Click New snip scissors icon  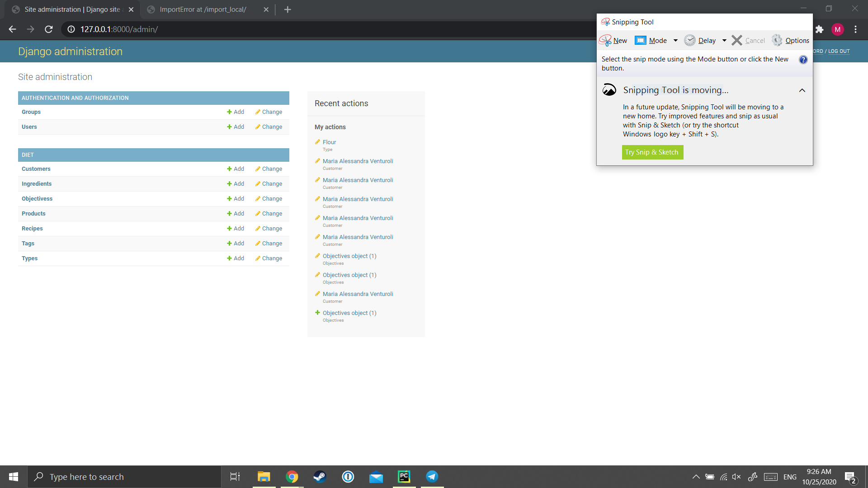point(606,41)
